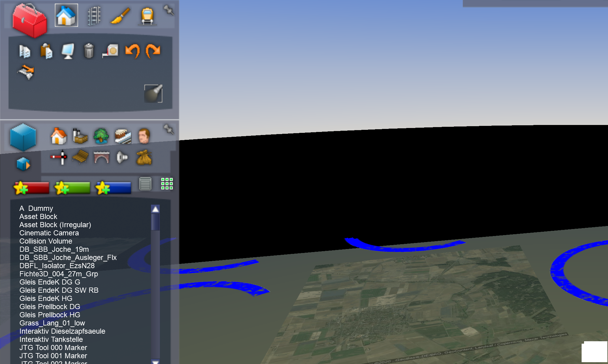This screenshot has height=364, width=608.
Task: Open the red toolbox flyout
Action: point(29,21)
